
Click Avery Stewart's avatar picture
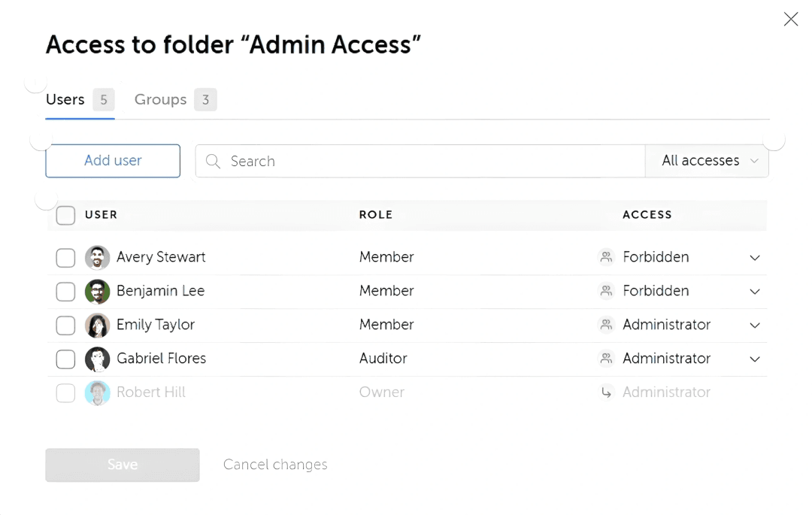pos(97,258)
